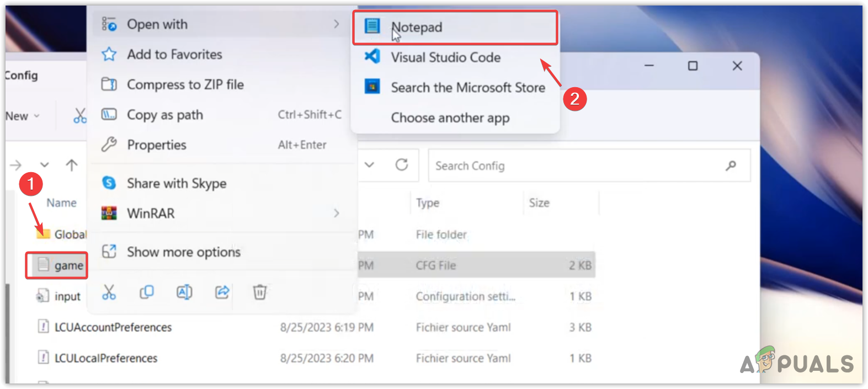Screen dimensions: 868x389
Task: Select Search the Microsoft Store
Action: click(455, 87)
